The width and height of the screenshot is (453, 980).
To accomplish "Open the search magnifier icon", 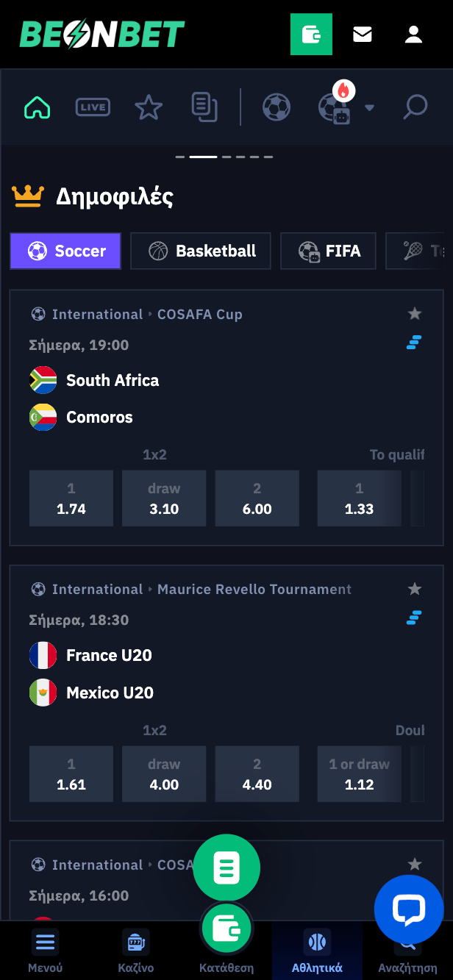I will pyautogui.click(x=415, y=107).
